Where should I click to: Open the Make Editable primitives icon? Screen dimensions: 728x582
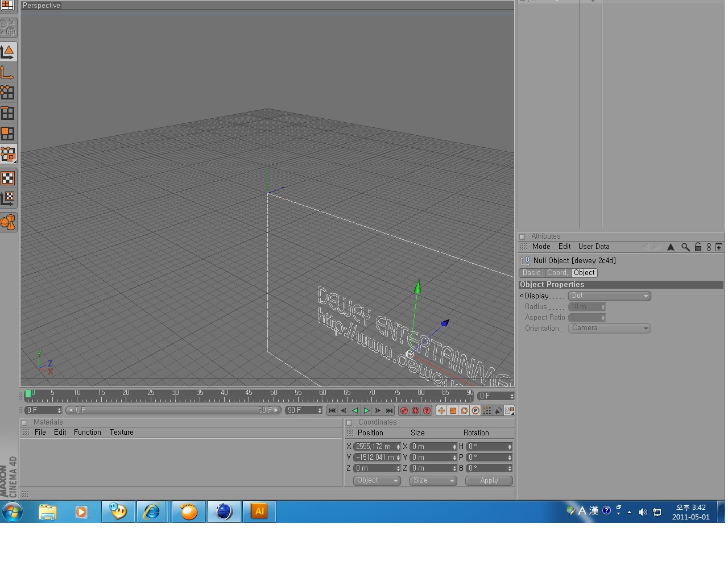(8, 222)
